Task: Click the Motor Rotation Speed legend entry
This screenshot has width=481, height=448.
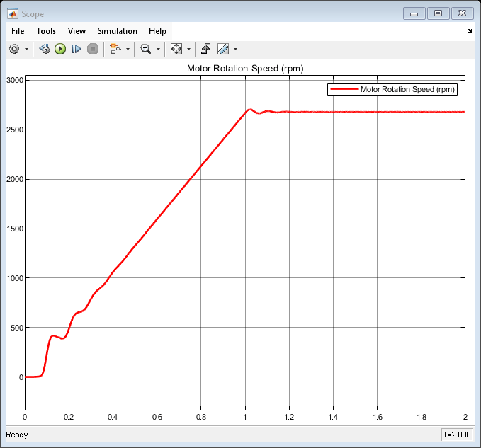Action: click(407, 90)
